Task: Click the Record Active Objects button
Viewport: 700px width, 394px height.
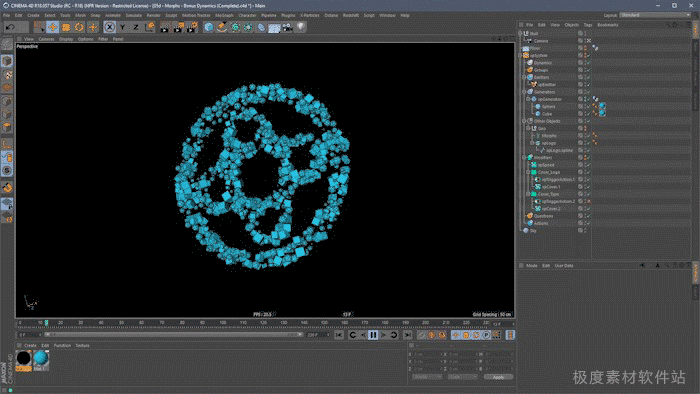Action: pyautogui.click(x=421, y=335)
